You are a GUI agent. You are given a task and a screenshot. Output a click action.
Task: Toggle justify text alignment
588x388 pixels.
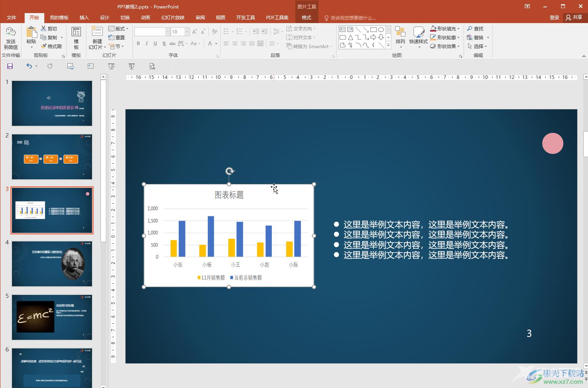click(252, 43)
